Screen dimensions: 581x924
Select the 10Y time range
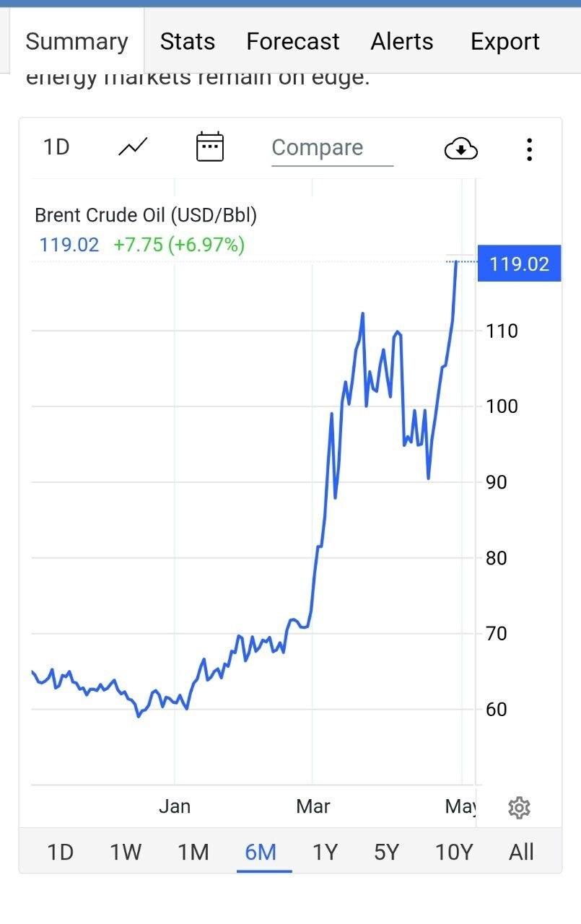click(454, 853)
